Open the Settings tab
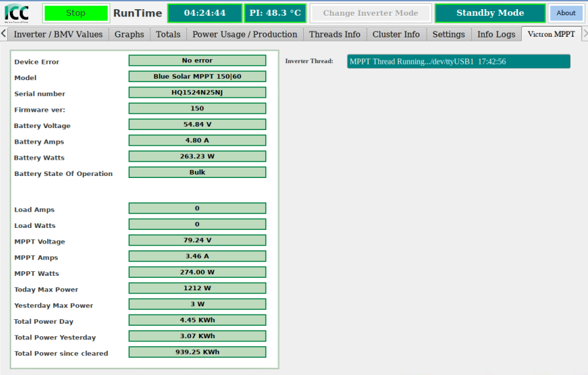 pos(448,34)
